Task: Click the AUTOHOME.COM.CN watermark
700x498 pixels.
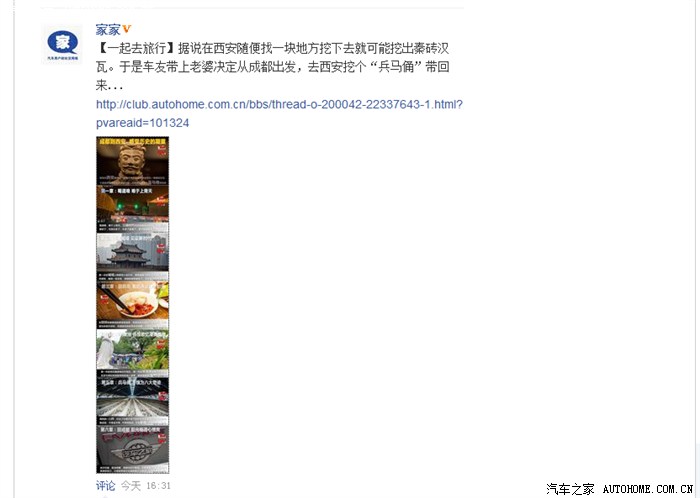Action: [x=648, y=489]
